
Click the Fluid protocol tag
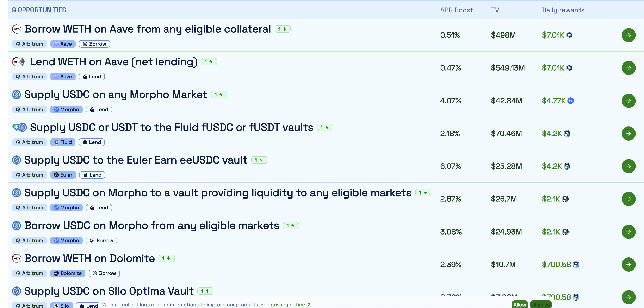click(x=63, y=142)
